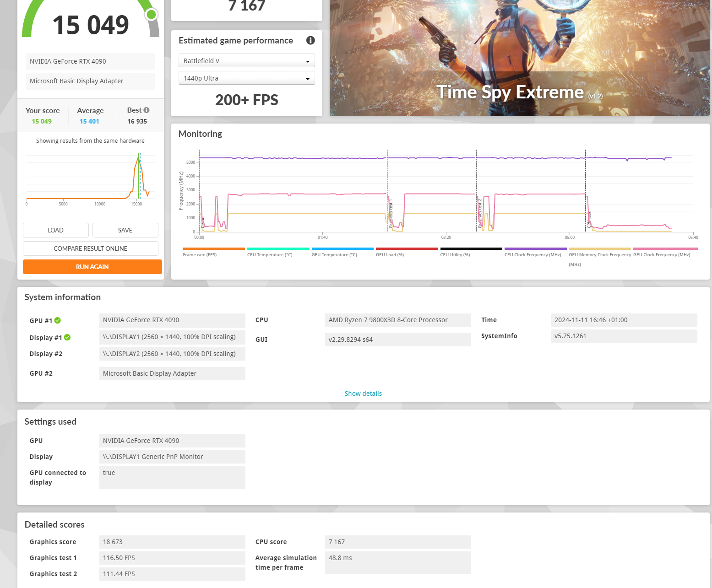Click the info icon next to Estimated game performance
Image resolution: width=712 pixels, height=588 pixels.
click(310, 40)
